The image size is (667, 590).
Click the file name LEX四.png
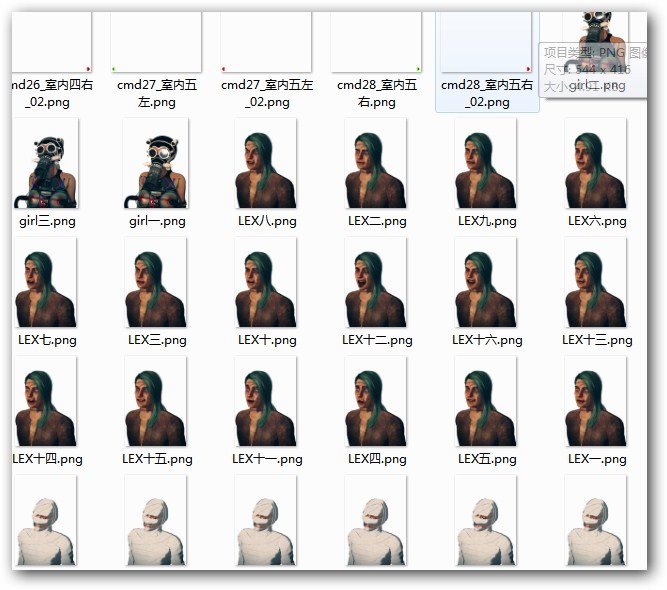pyautogui.click(x=377, y=459)
